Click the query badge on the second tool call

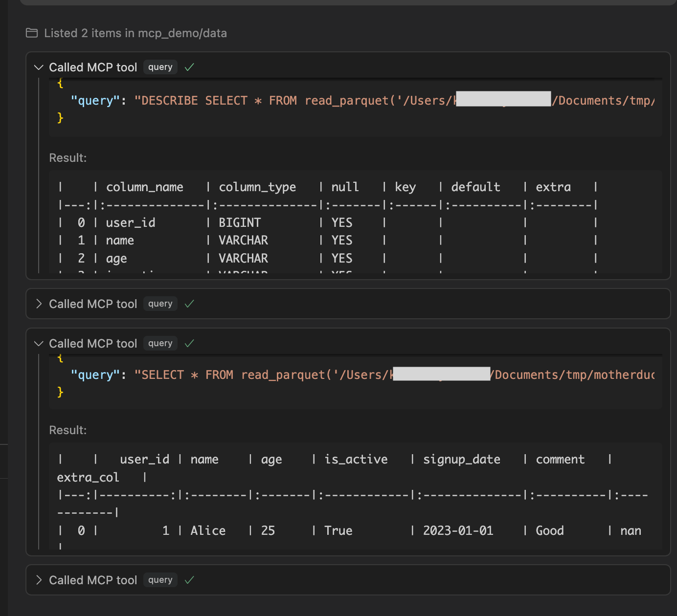pos(160,304)
